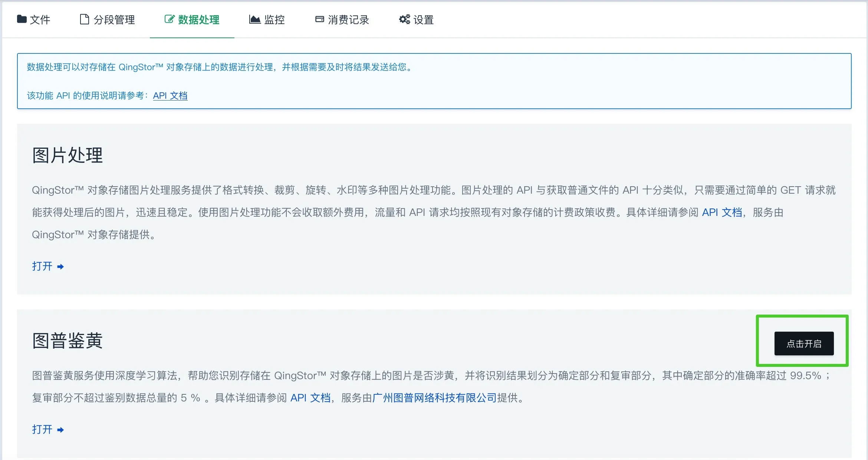Open API 文档 link in 图普鉴黄 description
The image size is (868, 460).
tap(310, 398)
